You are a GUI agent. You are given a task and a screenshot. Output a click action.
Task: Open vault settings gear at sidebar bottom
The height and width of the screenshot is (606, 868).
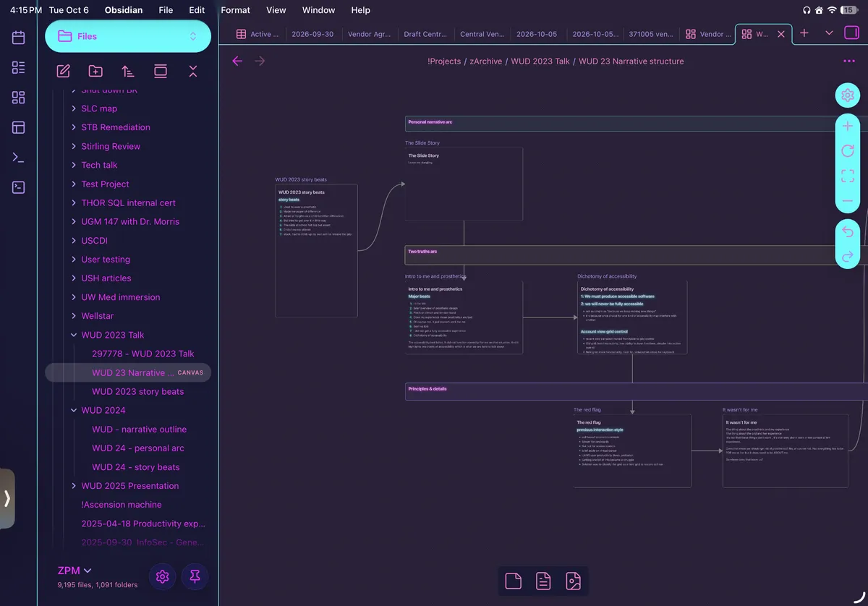tap(163, 576)
